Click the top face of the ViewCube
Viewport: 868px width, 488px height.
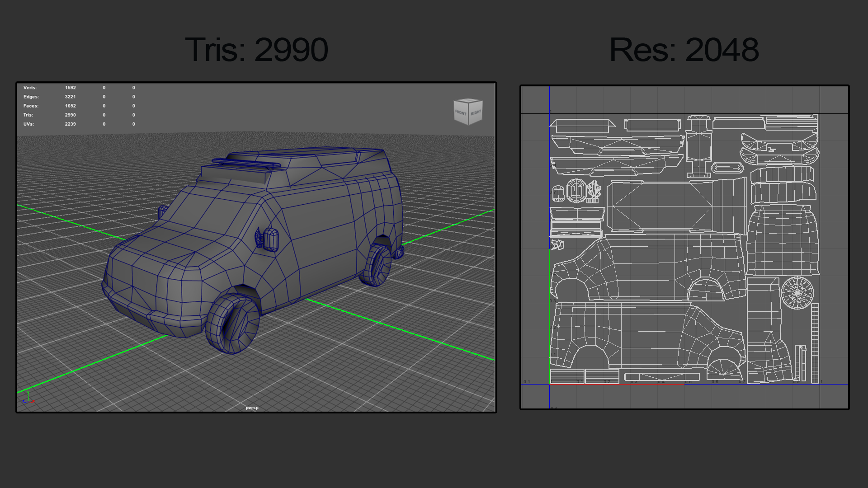468,100
